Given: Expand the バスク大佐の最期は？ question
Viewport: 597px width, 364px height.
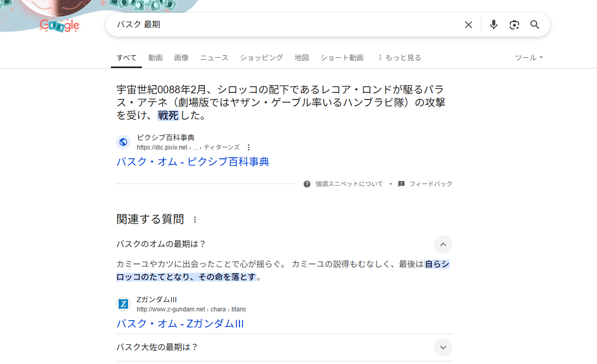Looking at the screenshot, I should (443, 348).
